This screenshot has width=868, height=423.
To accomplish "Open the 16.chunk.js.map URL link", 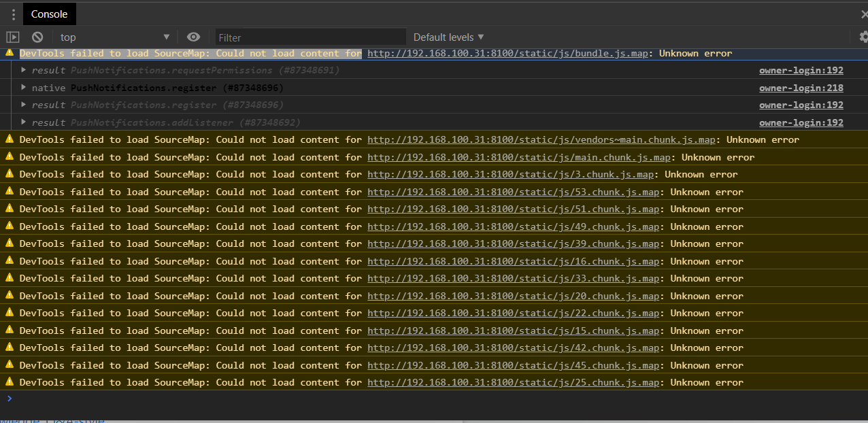I will 514,261.
